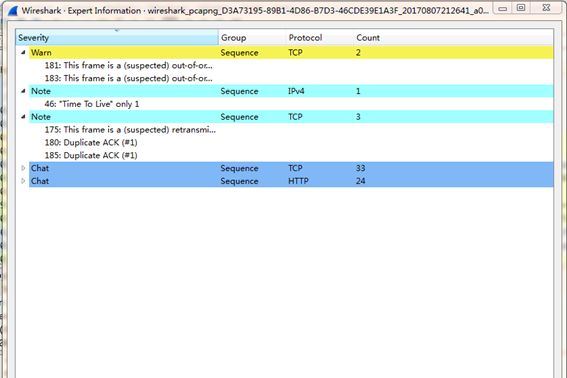The width and height of the screenshot is (567, 378).
Task: Select frame 183 out-of-order entry
Action: (128, 78)
